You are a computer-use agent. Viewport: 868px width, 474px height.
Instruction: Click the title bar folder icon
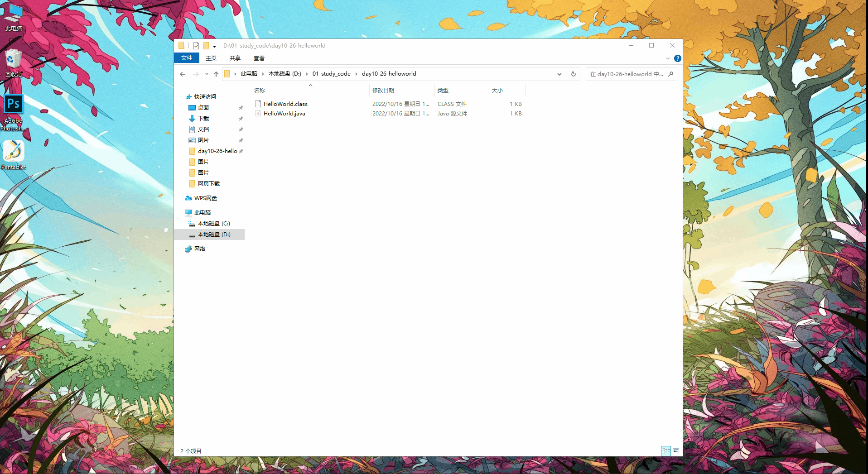click(182, 46)
